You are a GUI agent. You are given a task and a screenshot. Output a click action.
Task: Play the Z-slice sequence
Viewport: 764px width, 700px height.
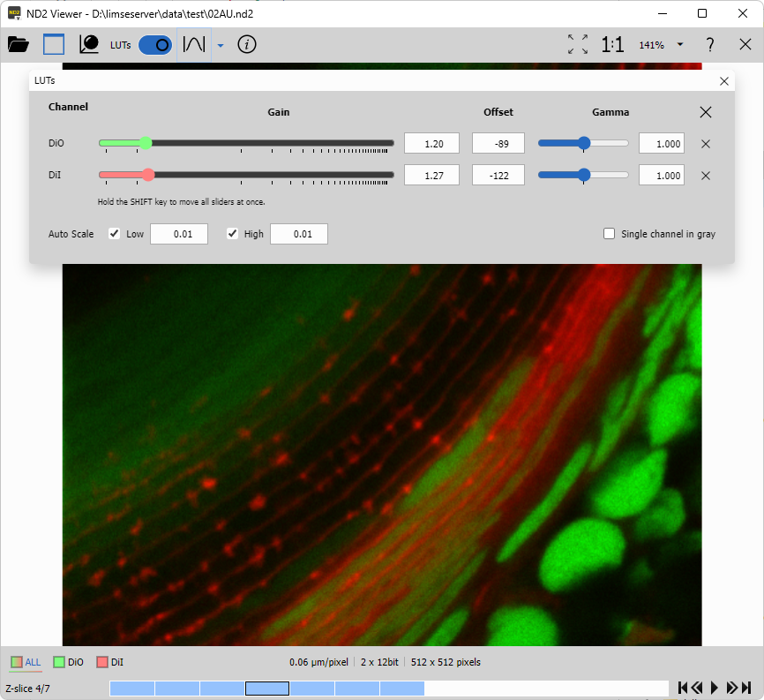tap(715, 688)
